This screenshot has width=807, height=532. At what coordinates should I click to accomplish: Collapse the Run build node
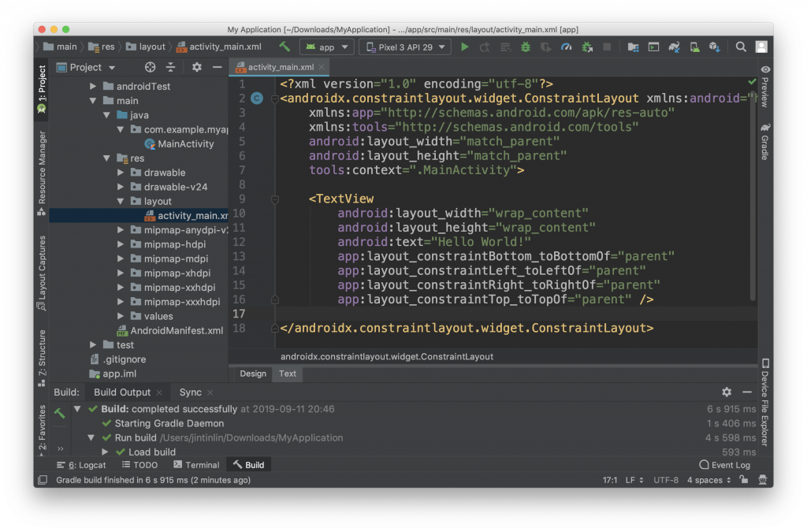91,437
